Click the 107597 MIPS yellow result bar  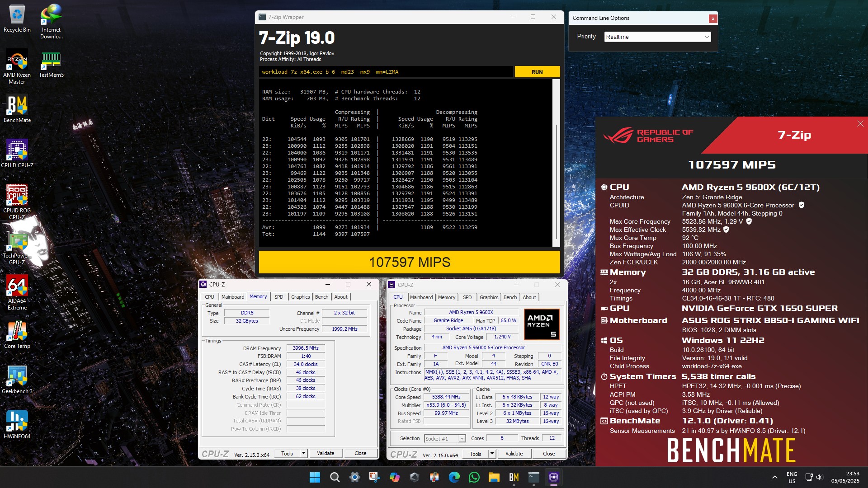point(409,262)
